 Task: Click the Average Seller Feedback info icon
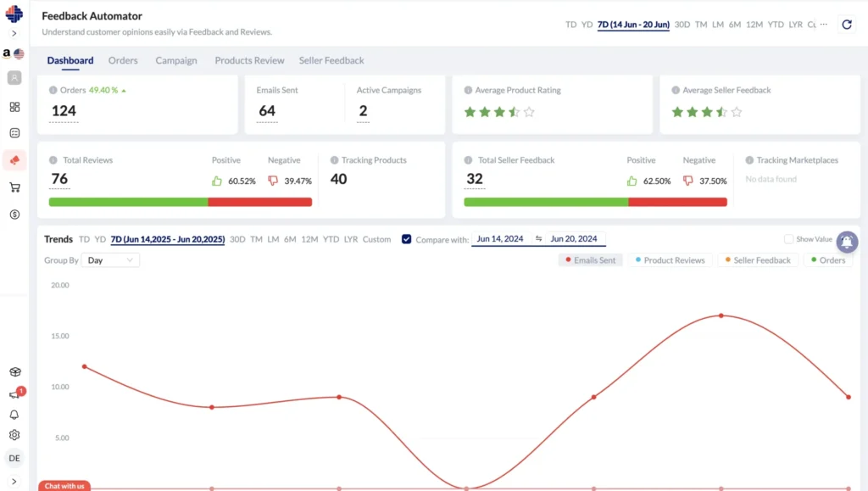click(676, 90)
